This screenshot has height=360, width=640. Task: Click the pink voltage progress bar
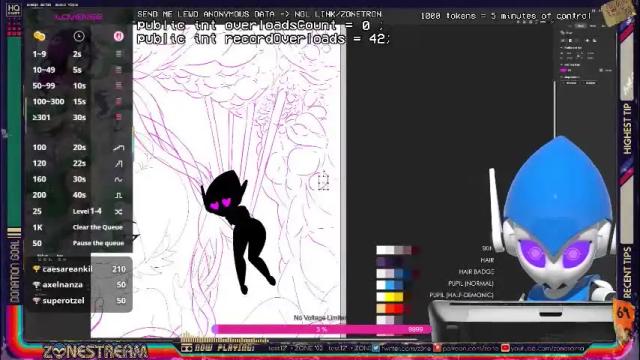pos(322,329)
